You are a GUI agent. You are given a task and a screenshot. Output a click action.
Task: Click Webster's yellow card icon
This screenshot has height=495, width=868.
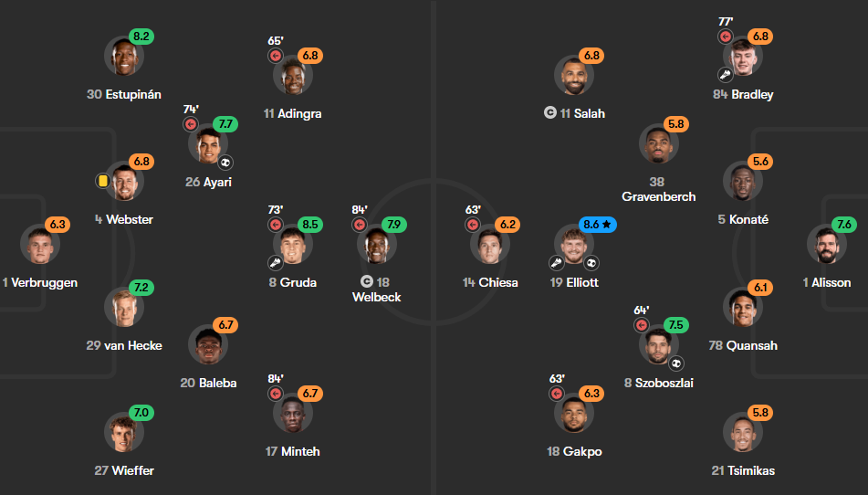click(x=102, y=181)
